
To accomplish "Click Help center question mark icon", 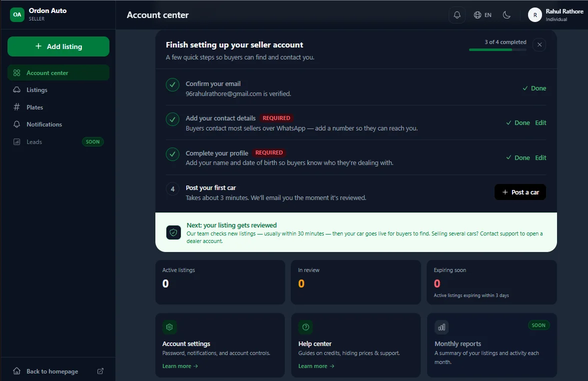I will (306, 327).
